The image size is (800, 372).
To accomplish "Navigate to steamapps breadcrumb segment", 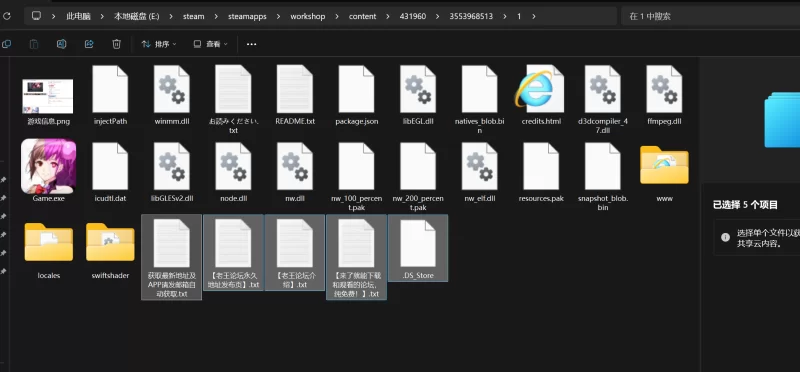I will coord(247,16).
